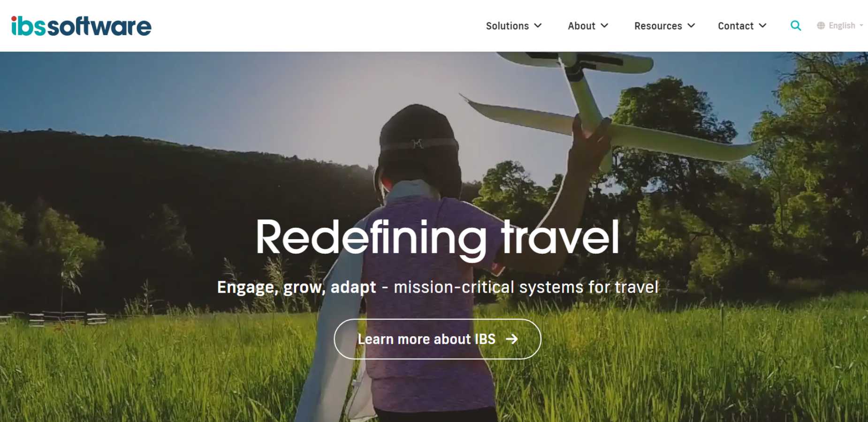Image resolution: width=868 pixels, height=422 pixels.
Task: Click the red dot on ibs logo
Action: click(x=14, y=19)
